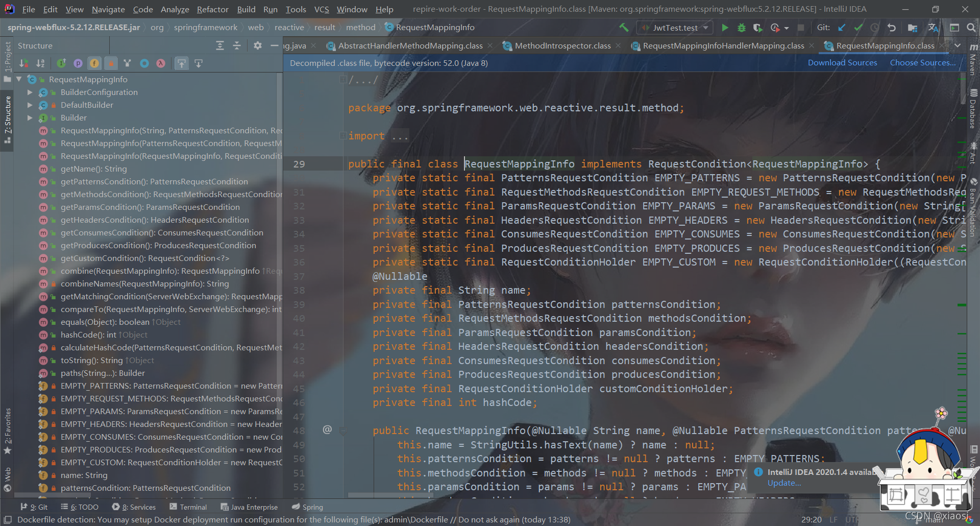Click the Stop square button
The width and height of the screenshot is (980, 526).
point(801,28)
